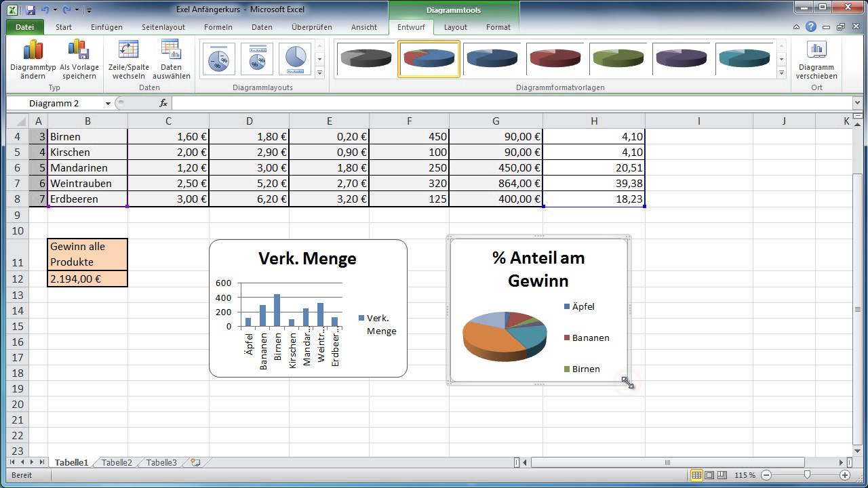Viewport: 868px width, 488px height.
Task: Switch to the Format chart tools tab
Action: (498, 27)
